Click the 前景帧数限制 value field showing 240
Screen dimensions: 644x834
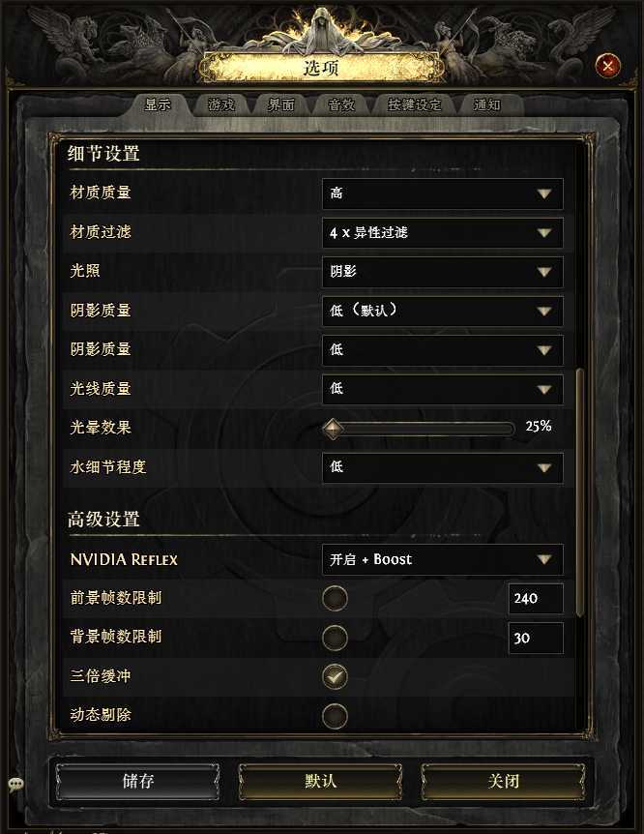[536, 598]
